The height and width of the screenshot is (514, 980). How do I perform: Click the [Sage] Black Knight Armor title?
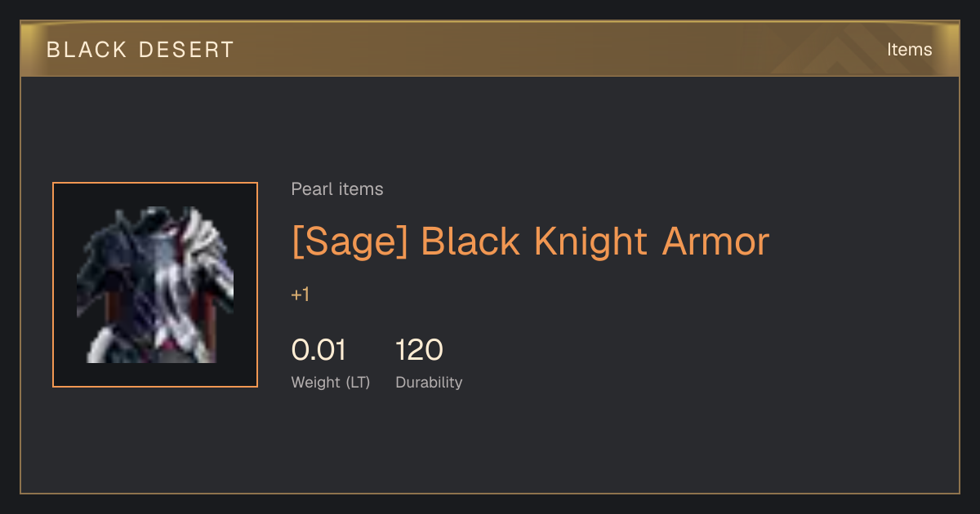point(531,241)
